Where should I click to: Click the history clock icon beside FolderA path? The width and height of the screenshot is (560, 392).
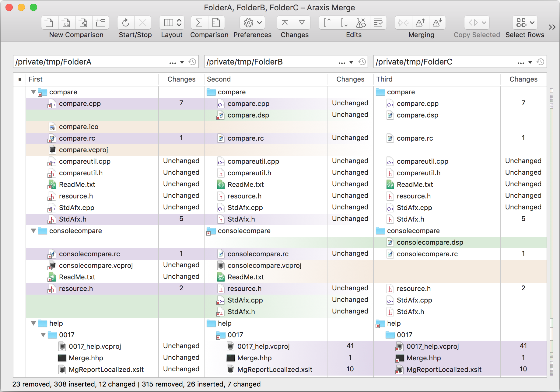pyautogui.click(x=192, y=62)
